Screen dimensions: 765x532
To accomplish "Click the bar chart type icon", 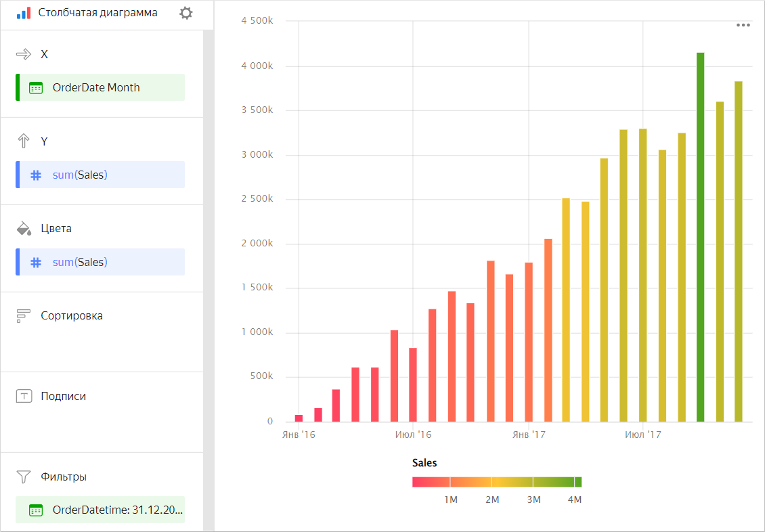I will pyautogui.click(x=24, y=13).
